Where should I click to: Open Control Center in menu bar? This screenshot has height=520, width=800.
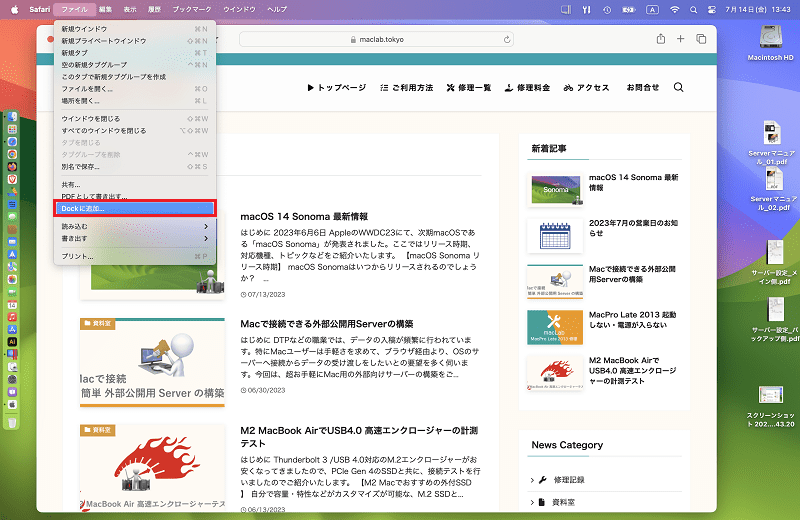711,9
